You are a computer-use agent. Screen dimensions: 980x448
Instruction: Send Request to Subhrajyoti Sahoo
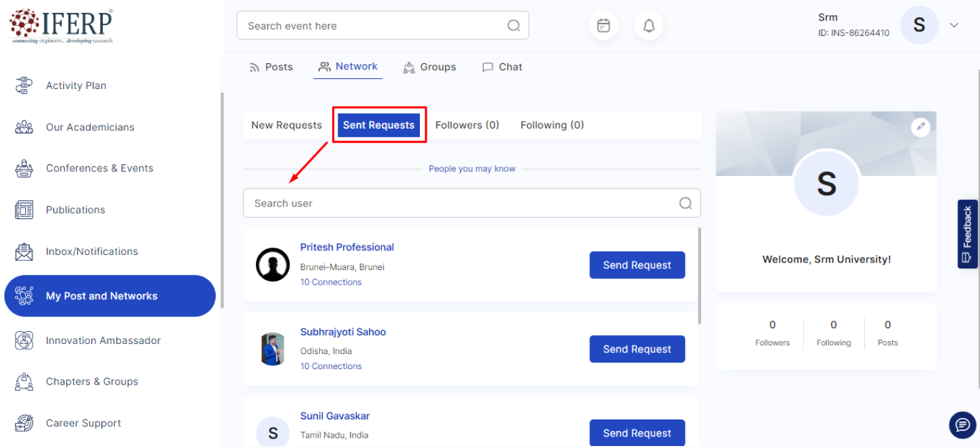(x=636, y=349)
